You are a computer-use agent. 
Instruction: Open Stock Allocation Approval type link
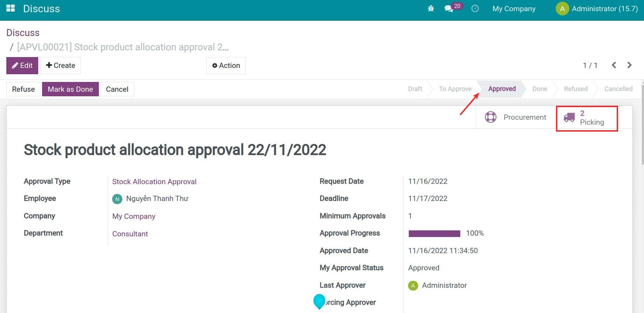click(154, 182)
